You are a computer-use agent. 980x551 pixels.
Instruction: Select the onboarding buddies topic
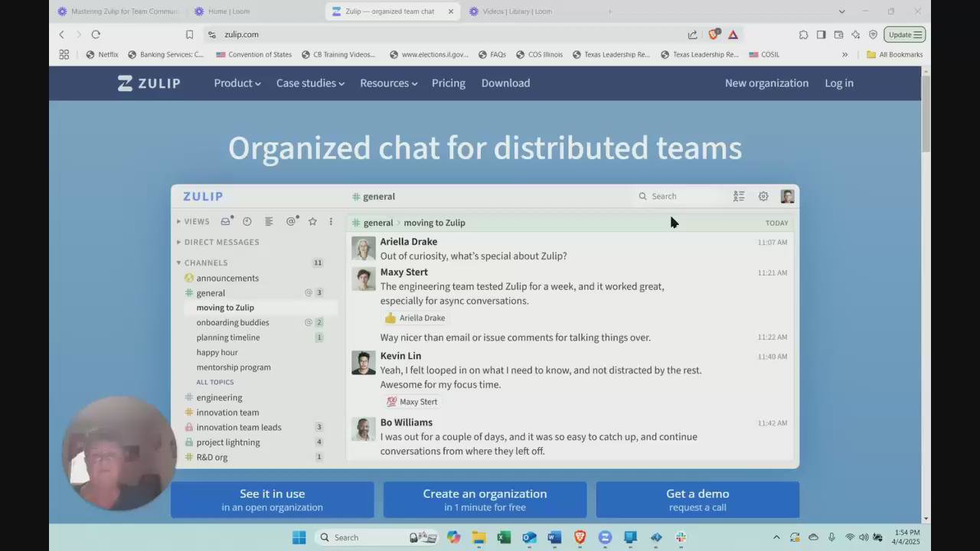233,322
